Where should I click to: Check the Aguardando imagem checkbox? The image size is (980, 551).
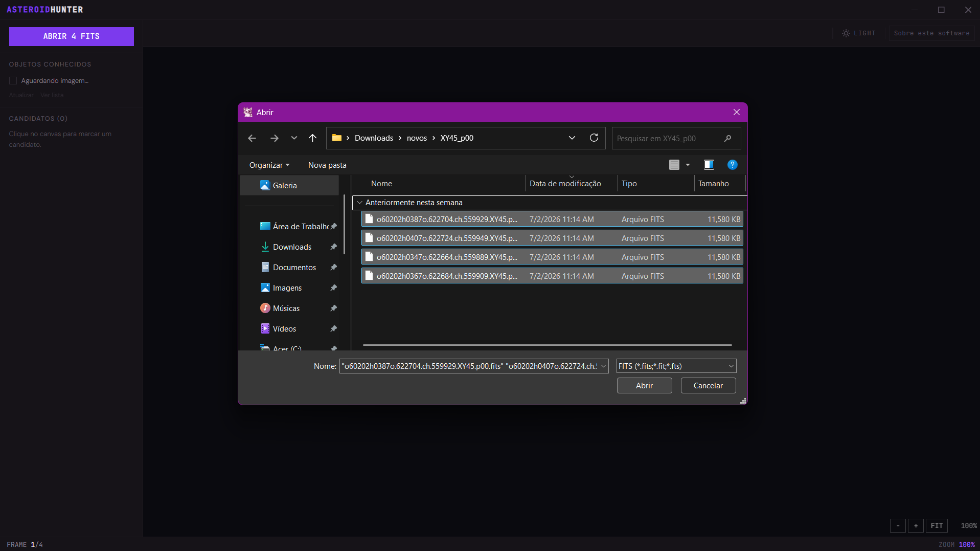pyautogui.click(x=13, y=81)
